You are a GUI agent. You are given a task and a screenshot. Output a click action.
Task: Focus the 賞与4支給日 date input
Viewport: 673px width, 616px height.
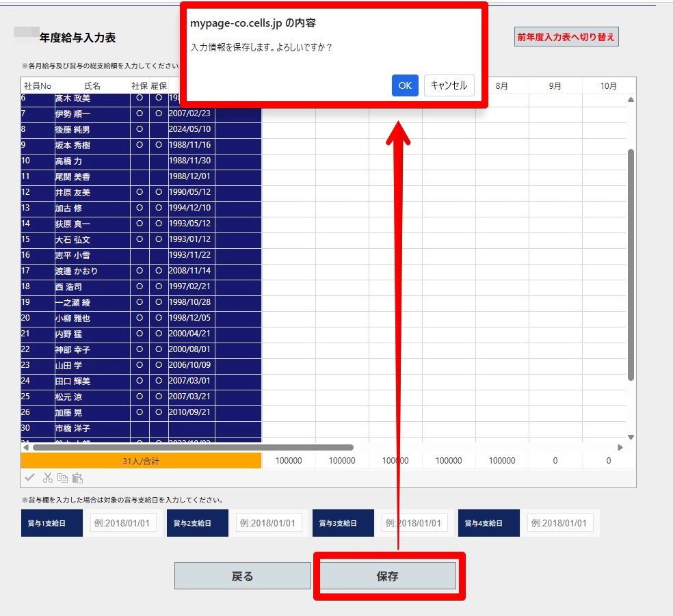click(559, 523)
